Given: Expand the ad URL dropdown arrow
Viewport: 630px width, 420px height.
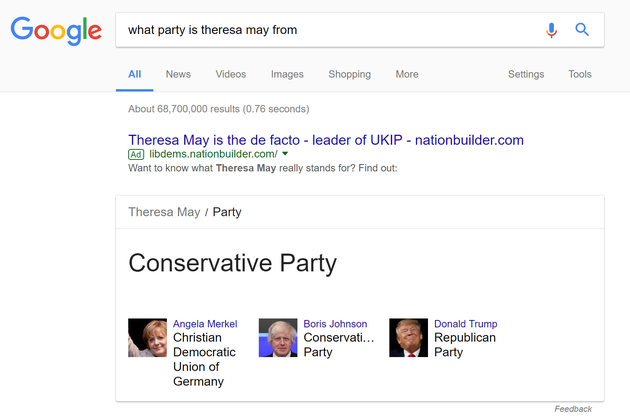Looking at the screenshot, I should tap(285, 154).
